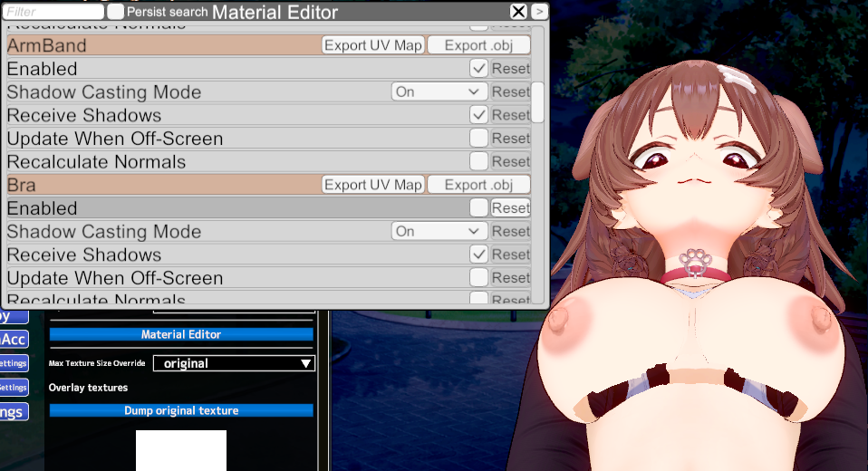
Task: Click the Filter search field
Action: (x=53, y=12)
